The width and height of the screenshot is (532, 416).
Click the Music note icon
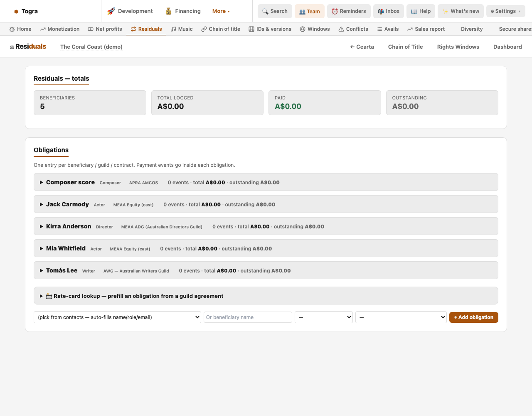pyautogui.click(x=173, y=29)
